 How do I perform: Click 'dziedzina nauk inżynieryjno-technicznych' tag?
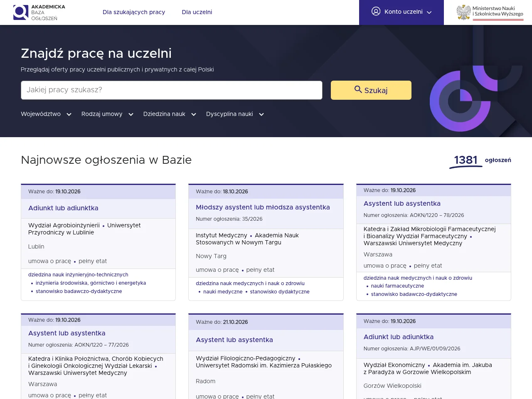pos(78,275)
